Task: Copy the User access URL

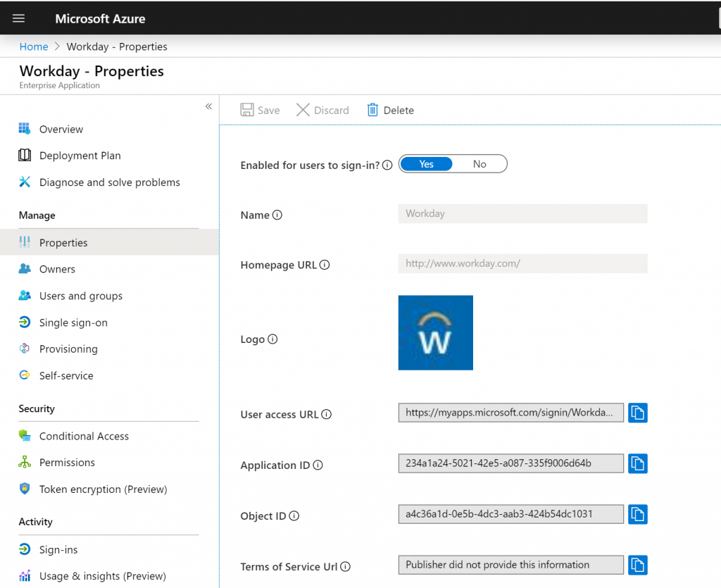Action: [x=637, y=413]
